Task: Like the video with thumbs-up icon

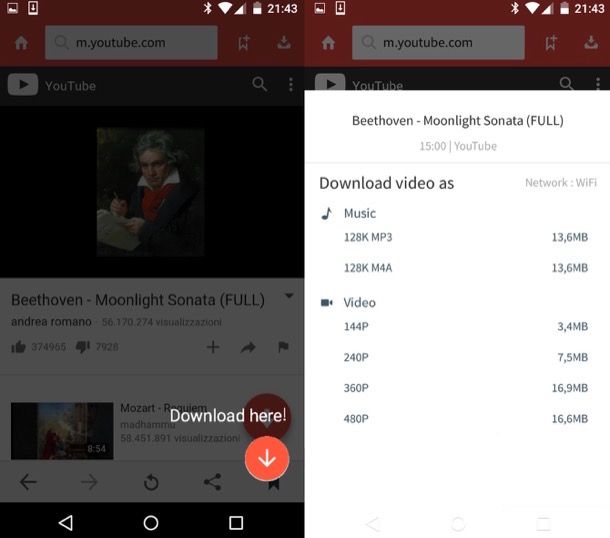Action: pyautogui.click(x=18, y=347)
